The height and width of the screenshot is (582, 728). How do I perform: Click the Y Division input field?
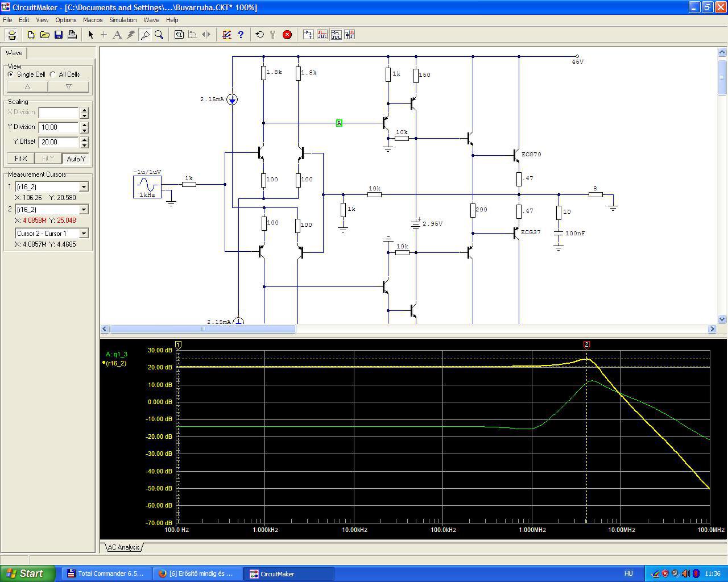[59, 127]
